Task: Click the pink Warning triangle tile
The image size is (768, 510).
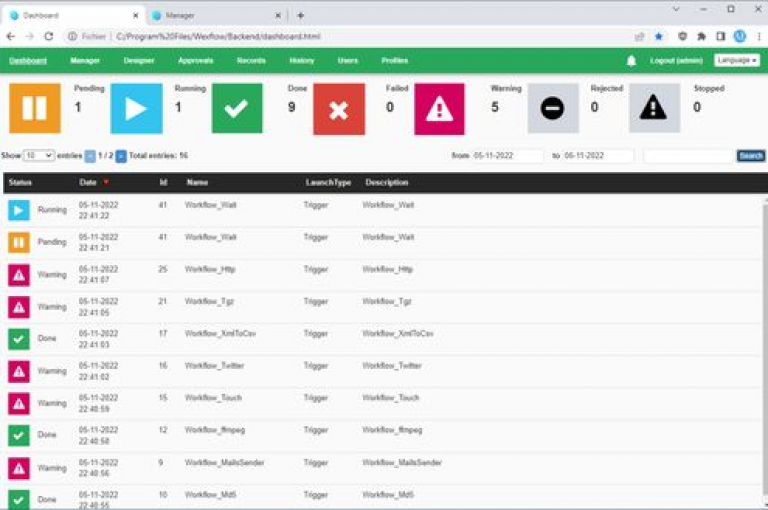Action: [439, 109]
